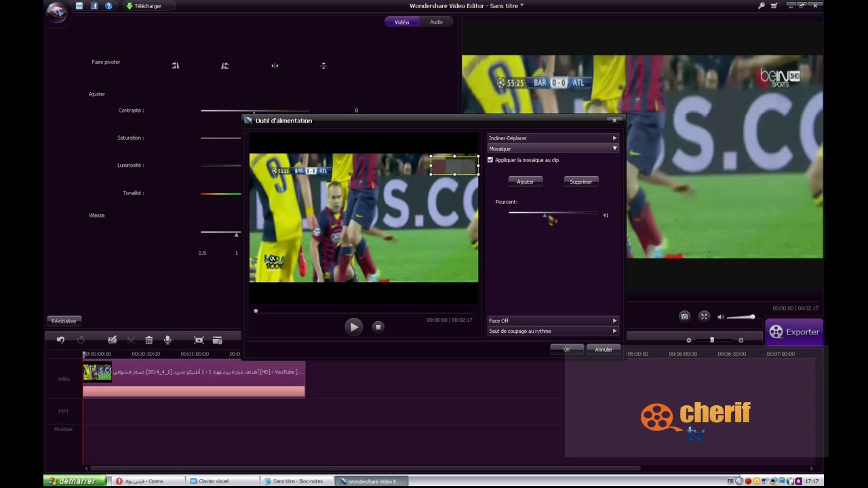The height and width of the screenshot is (488, 868).
Task: Switch to the Audio tab
Action: (x=436, y=22)
